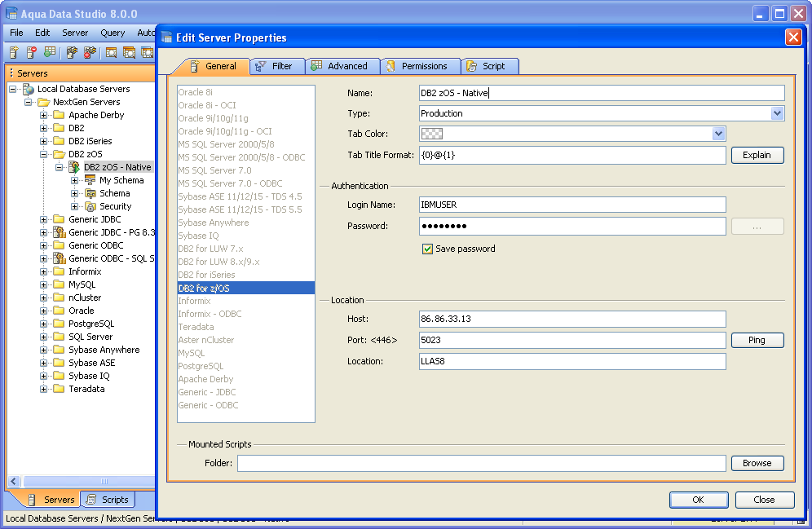812x529 pixels.
Task: Collapse the DB2 zOS folder
Action: (x=44, y=154)
